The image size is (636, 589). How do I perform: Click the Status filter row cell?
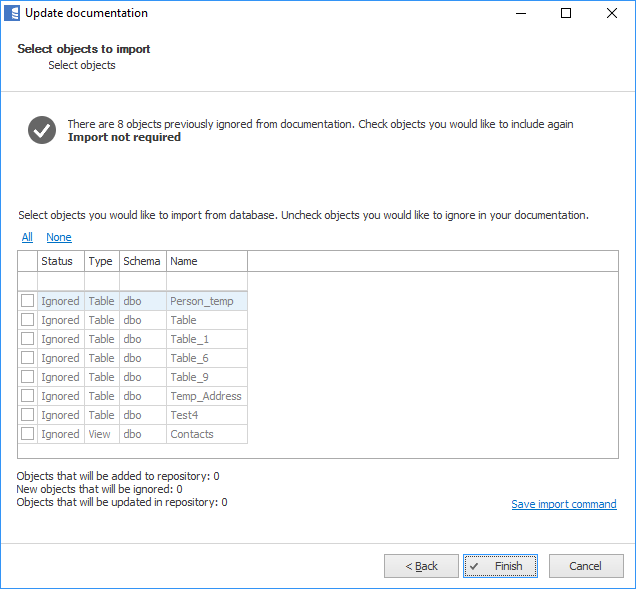tap(60, 281)
